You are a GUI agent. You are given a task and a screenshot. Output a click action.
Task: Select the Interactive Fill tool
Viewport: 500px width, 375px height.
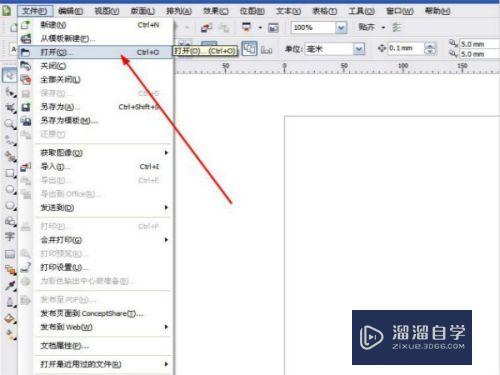click(10, 335)
